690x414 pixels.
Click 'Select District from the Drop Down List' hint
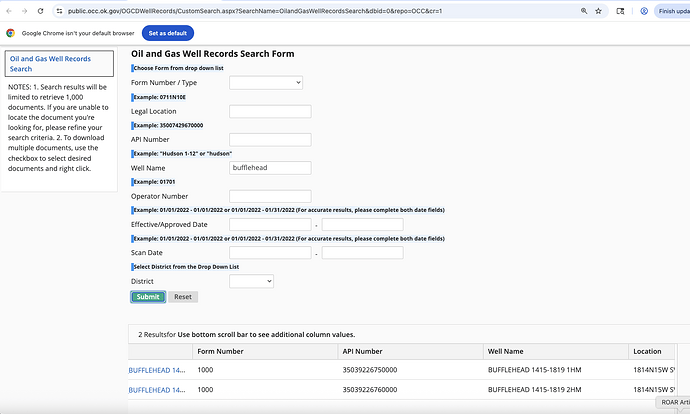pyautogui.click(x=186, y=267)
